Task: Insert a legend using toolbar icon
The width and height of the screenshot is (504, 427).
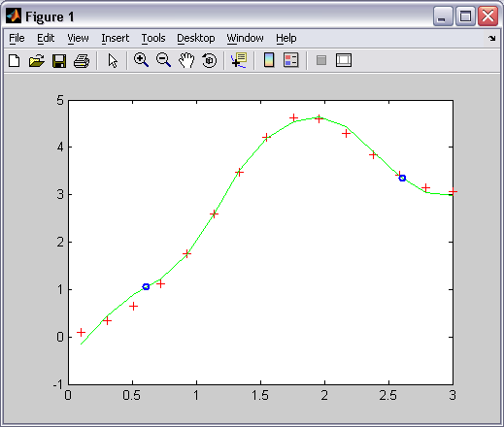Action: tap(290, 60)
